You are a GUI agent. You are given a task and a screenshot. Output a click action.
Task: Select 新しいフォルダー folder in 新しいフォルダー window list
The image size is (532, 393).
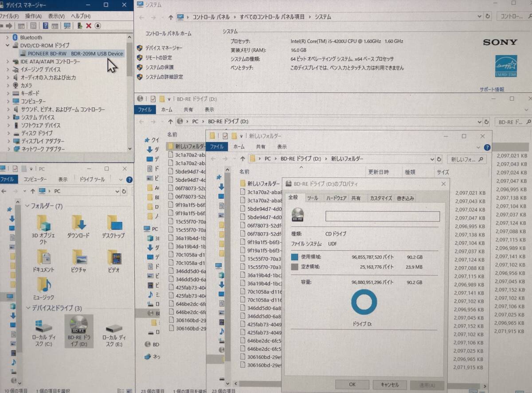tap(260, 183)
